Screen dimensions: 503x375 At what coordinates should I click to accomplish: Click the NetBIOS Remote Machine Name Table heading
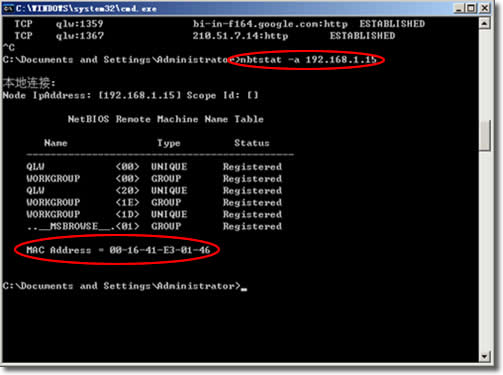(x=166, y=119)
